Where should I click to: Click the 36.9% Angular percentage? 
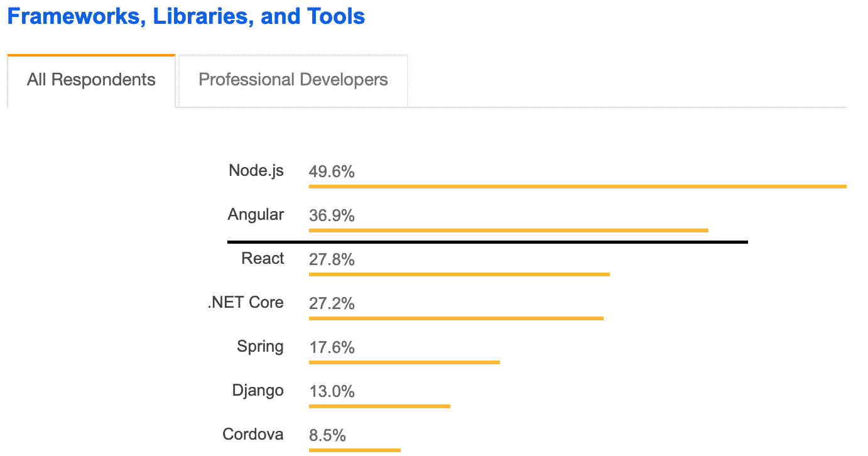[332, 215]
